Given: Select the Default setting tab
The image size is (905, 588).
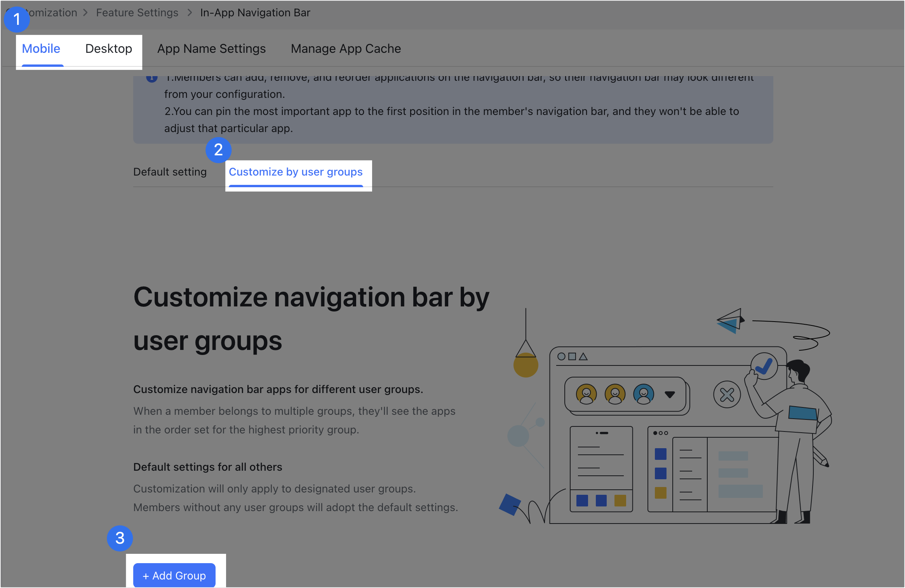Looking at the screenshot, I should coord(170,172).
